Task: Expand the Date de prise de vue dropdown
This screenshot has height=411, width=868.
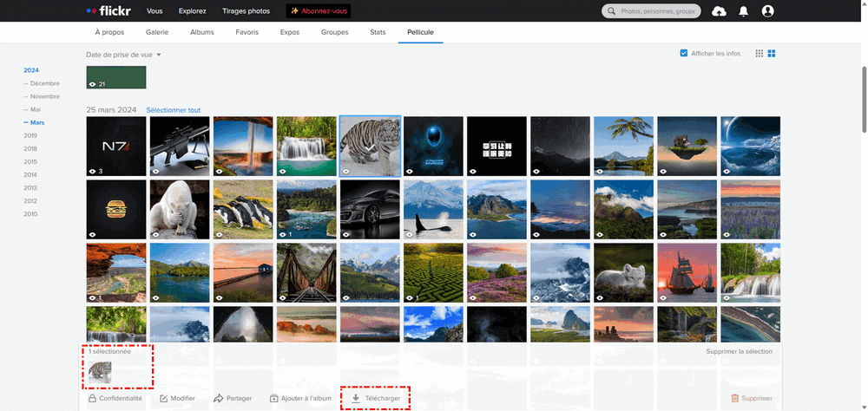Action: tap(124, 55)
